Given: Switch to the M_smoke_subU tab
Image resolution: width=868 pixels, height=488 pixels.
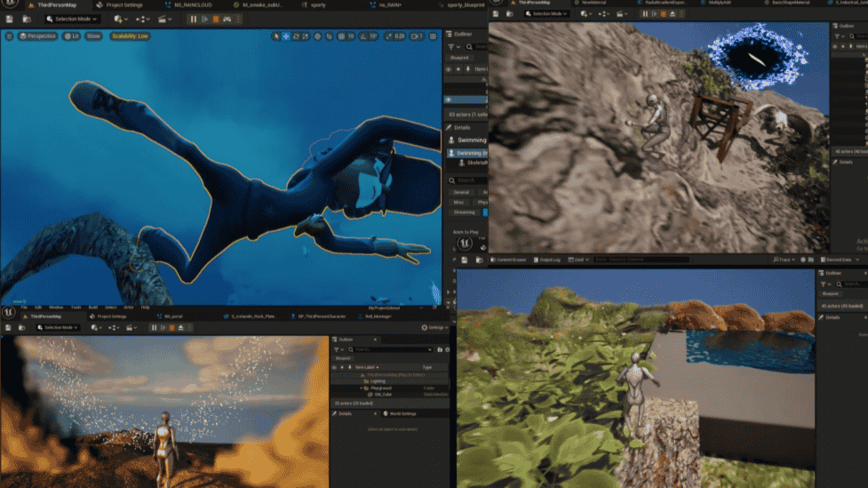Looking at the screenshot, I should click(x=258, y=5).
